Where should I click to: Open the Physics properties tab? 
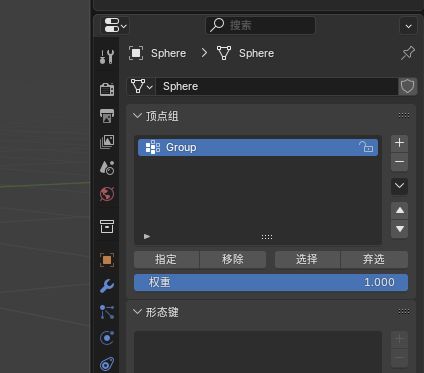point(107,338)
